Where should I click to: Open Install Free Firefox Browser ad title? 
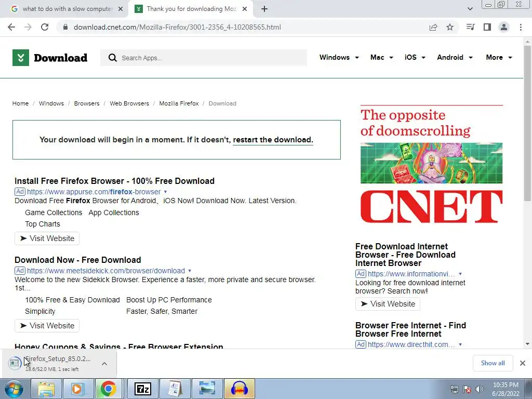(x=114, y=181)
